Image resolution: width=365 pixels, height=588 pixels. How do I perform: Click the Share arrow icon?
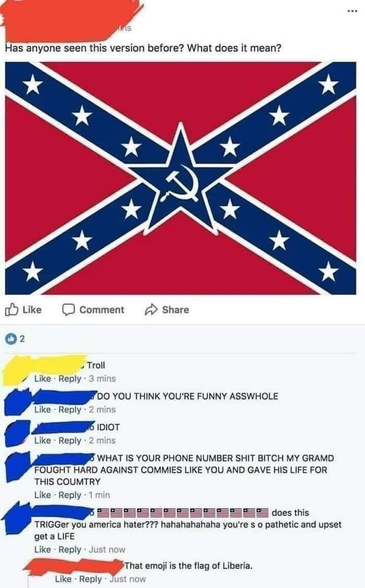pos(151,309)
